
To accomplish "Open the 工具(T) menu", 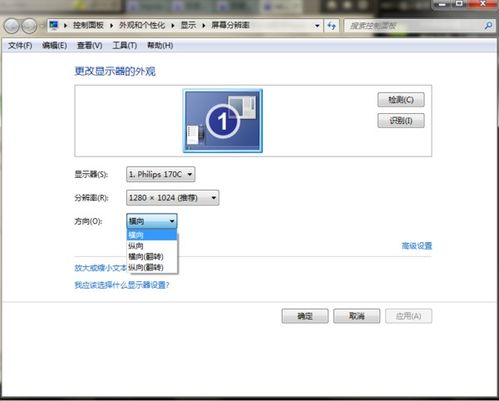I will (125, 46).
